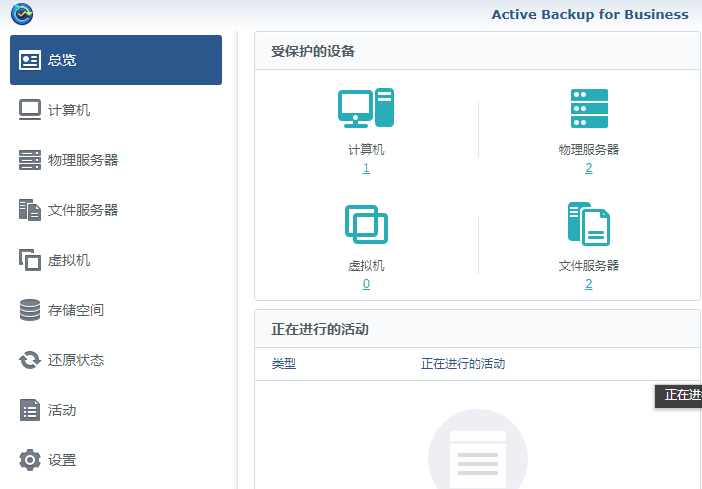
Task: Open the 总览 overview tab
Action: tap(115, 60)
